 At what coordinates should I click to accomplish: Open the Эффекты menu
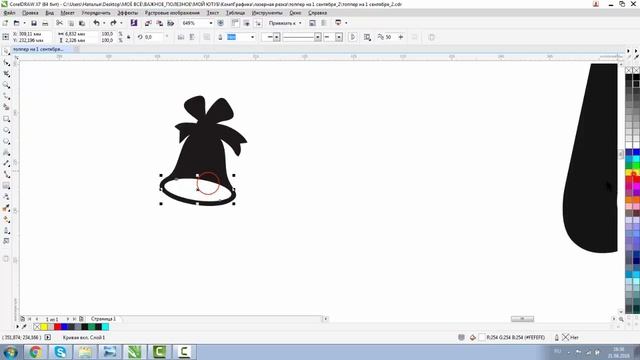[127, 13]
